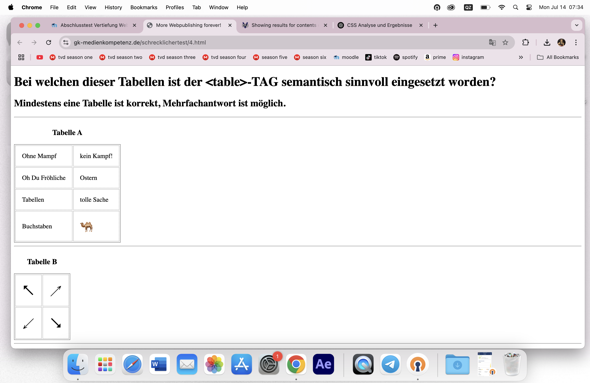Click the browser forward arrow
This screenshot has width=590, height=383.
pyautogui.click(x=34, y=43)
